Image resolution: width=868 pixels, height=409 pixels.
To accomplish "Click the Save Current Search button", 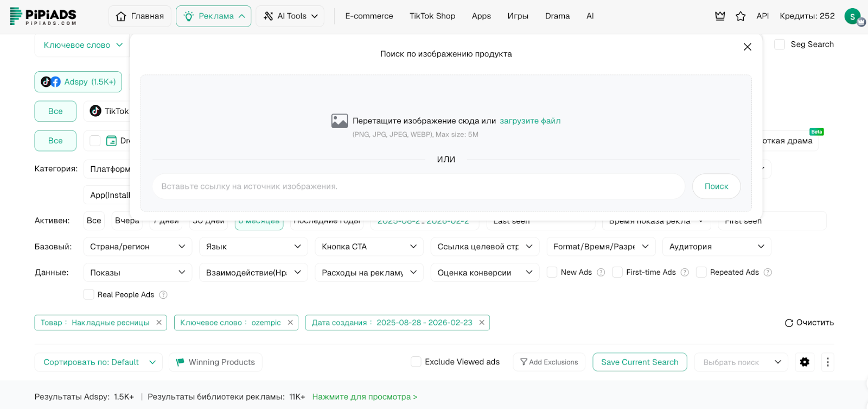I will [640, 362].
